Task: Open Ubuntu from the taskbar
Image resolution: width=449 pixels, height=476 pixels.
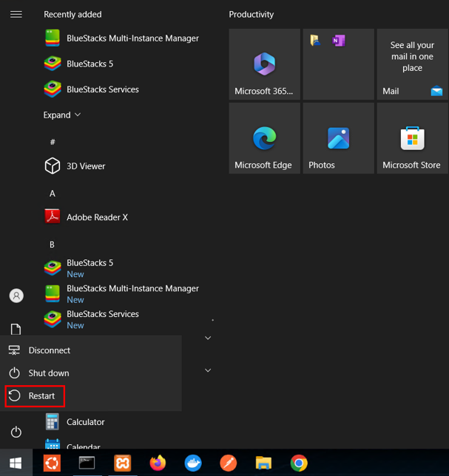Action: [x=52, y=463]
